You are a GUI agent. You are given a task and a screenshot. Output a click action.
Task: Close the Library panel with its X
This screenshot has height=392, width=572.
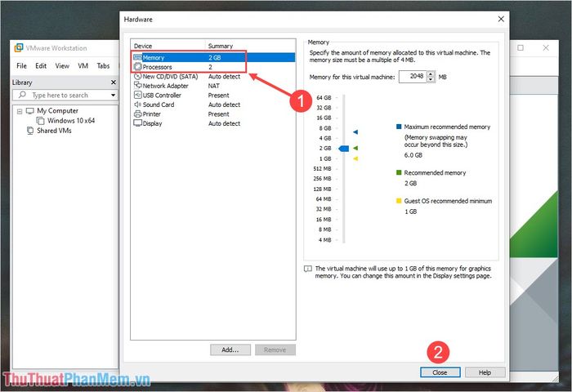click(114, 82)
